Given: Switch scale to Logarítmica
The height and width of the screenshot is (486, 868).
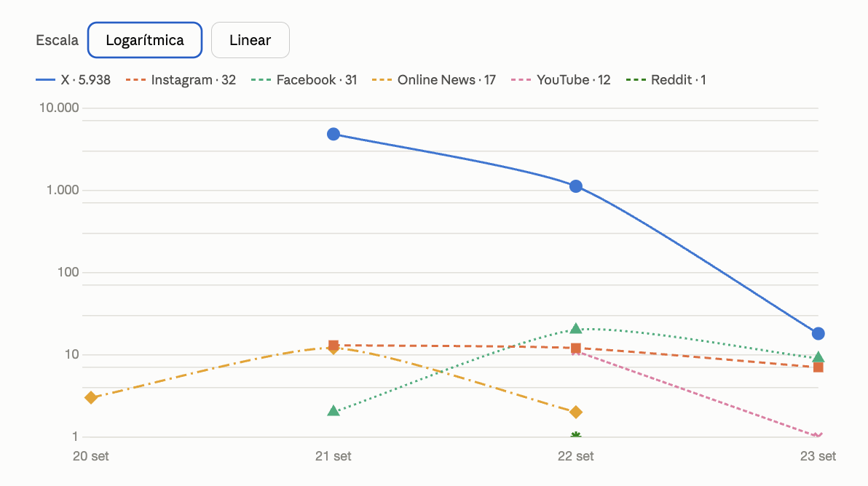Looking at the screenshot, I should [x=144, y=40].
